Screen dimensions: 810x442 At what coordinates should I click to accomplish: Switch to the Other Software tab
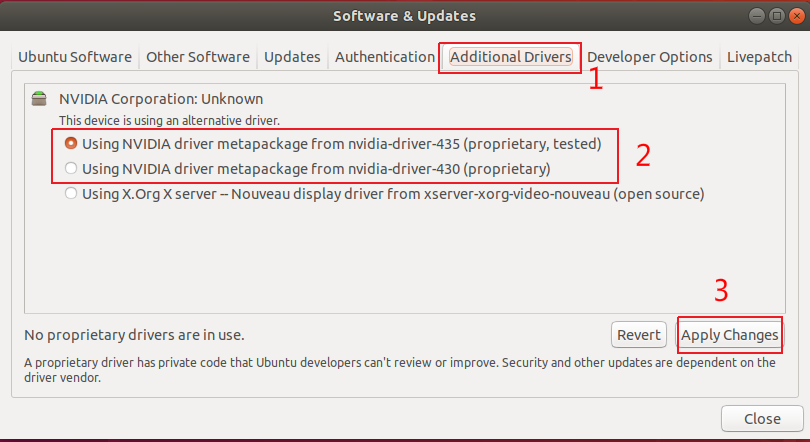(198, 57)
